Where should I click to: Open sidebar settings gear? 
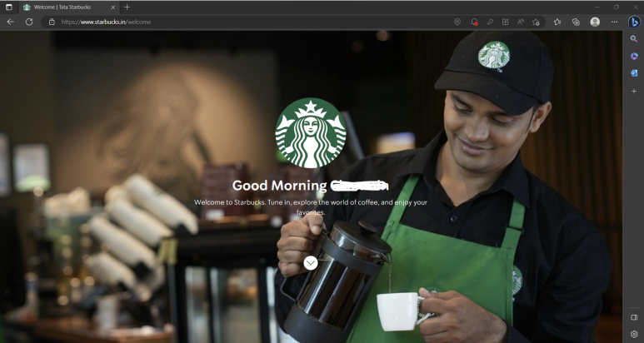[x=634, y=335]
